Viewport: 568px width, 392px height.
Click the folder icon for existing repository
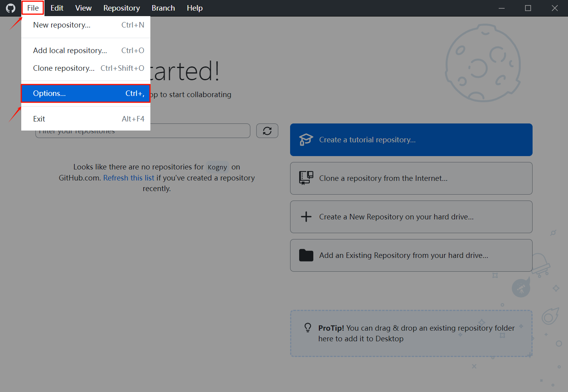[306, 255]
